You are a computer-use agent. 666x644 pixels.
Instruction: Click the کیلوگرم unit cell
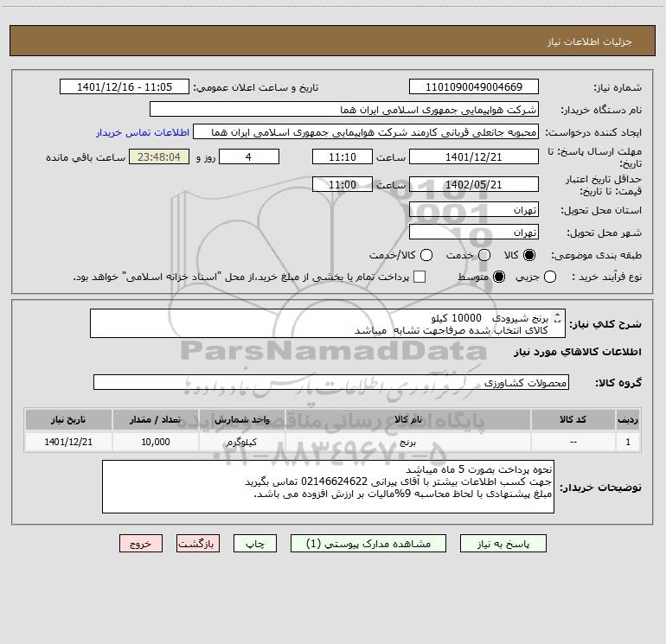[241, 442]
